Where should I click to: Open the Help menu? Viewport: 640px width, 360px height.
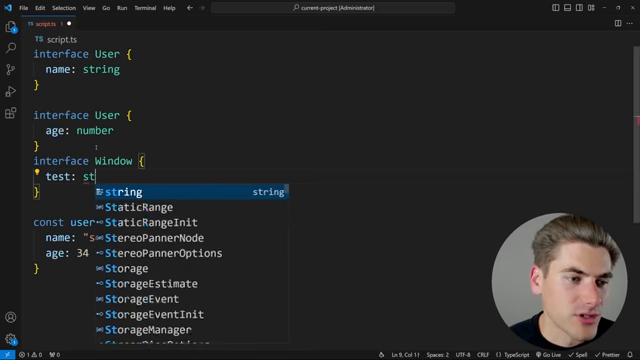[169, 8]
